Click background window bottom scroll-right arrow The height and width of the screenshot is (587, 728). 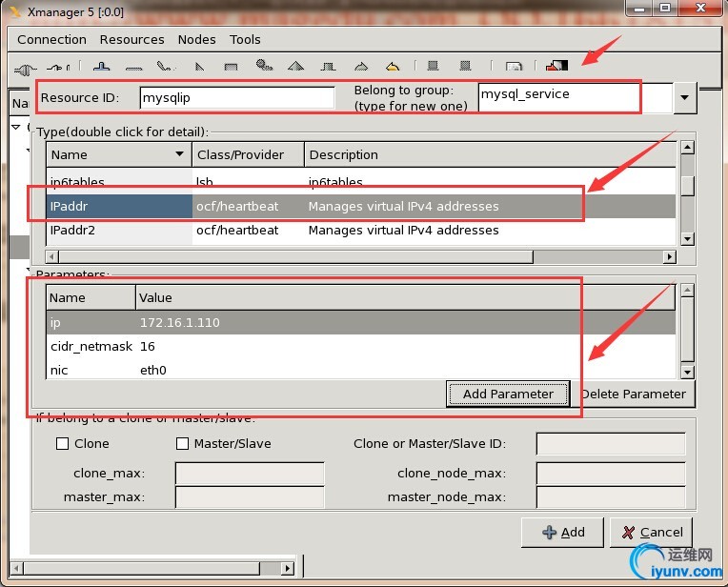click(x=288, y=568)
